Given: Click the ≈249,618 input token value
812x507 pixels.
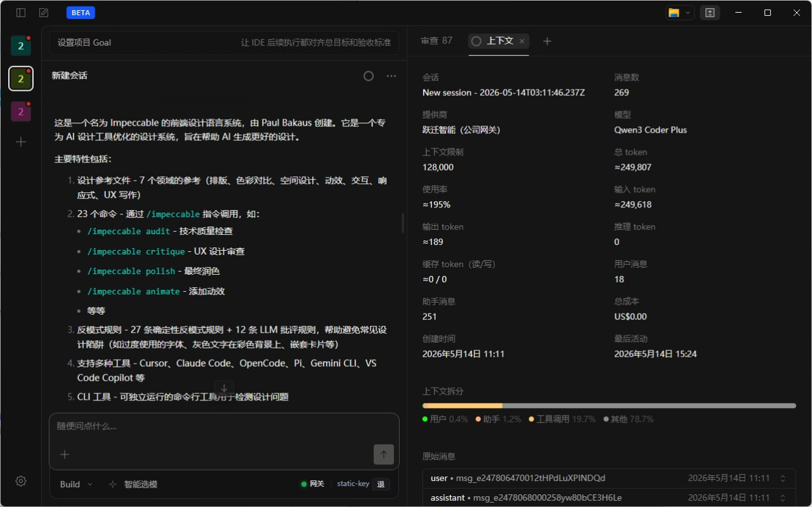Looking at the screenshot, I should click(632, 204).
